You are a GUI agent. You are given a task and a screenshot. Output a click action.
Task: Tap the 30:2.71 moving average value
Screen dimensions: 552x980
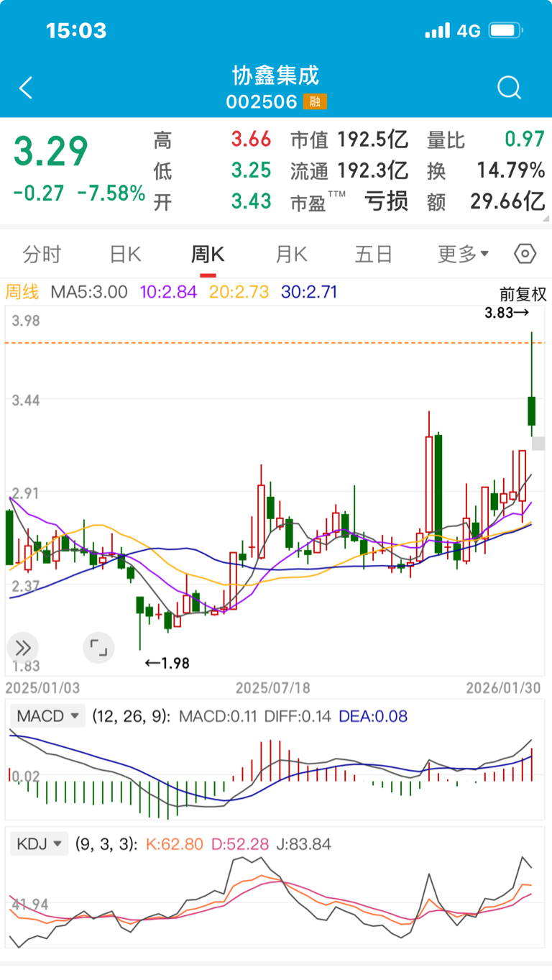309,292
